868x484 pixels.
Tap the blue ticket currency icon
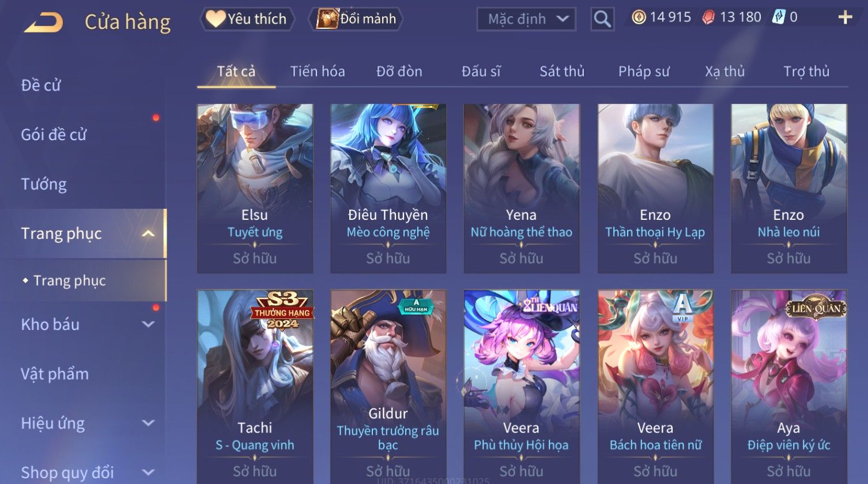(x=779, y=17)
